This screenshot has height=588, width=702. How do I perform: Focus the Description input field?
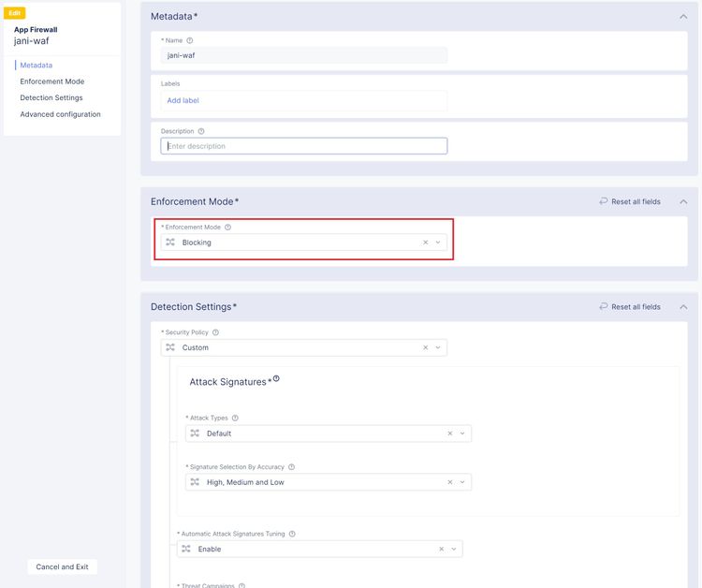(304, 146)
